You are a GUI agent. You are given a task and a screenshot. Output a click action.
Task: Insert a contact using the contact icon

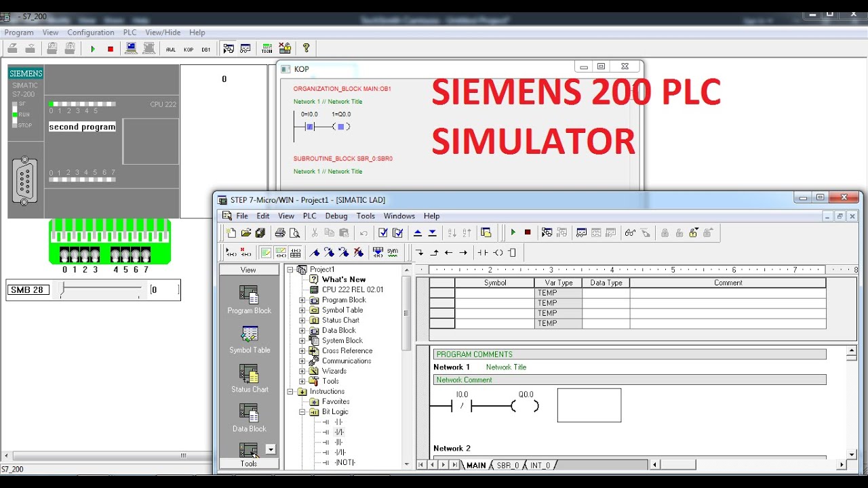pos(482,253)
